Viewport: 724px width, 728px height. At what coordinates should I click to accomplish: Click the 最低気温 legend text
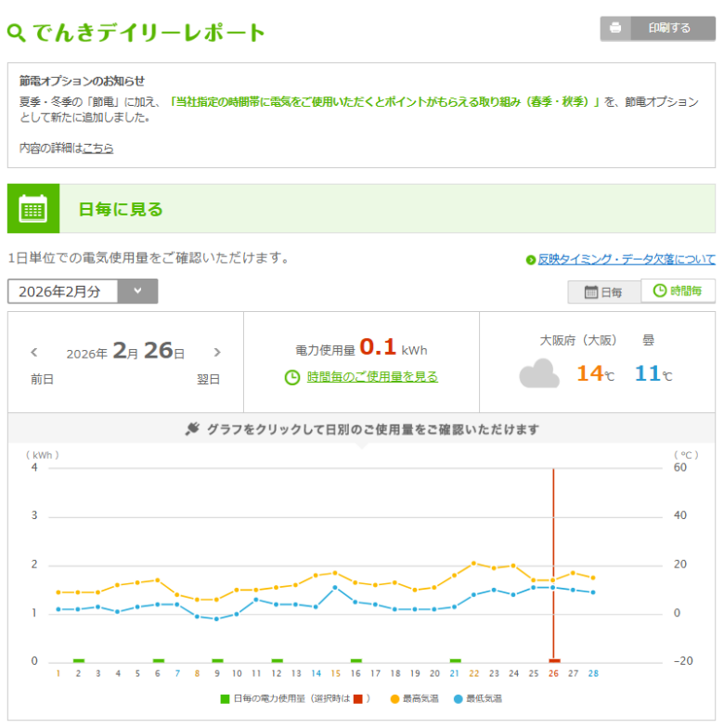pos(485,698)
